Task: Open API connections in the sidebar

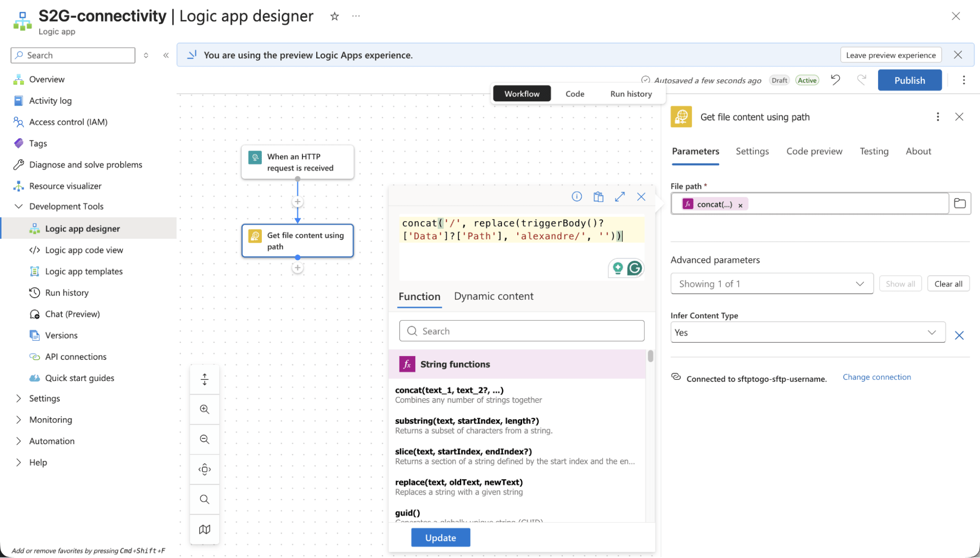Action: [x=75, y=356]
